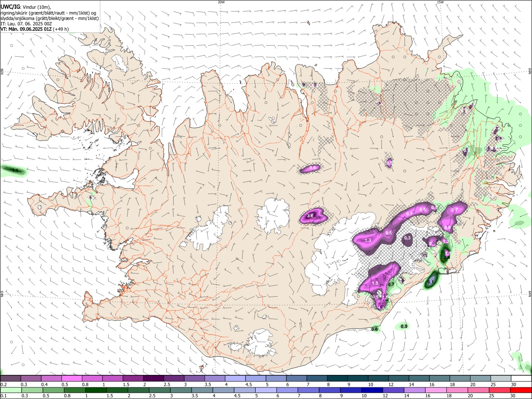The image size is (532, 399).
Task: Click the 20W longitude label
Action: pos(221,2)
